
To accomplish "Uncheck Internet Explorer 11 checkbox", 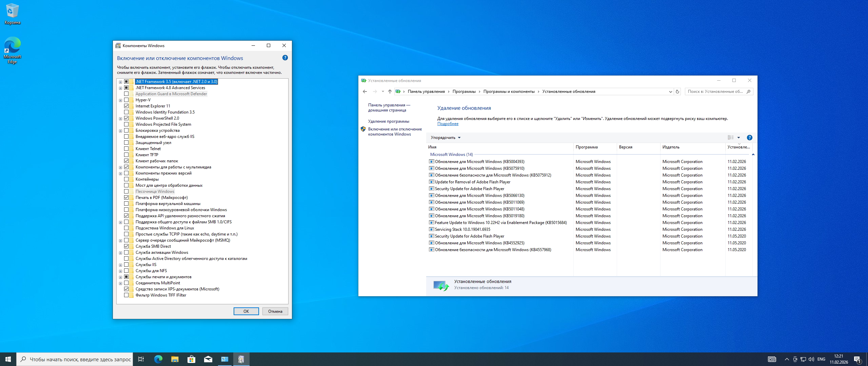I will point(126,106).
